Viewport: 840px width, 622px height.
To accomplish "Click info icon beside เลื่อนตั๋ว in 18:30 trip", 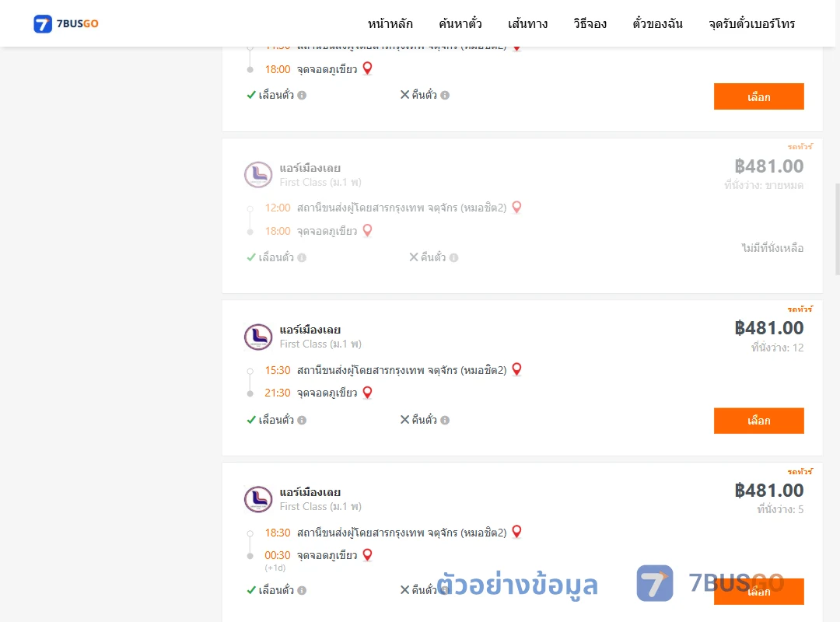I will pos(302,590).
